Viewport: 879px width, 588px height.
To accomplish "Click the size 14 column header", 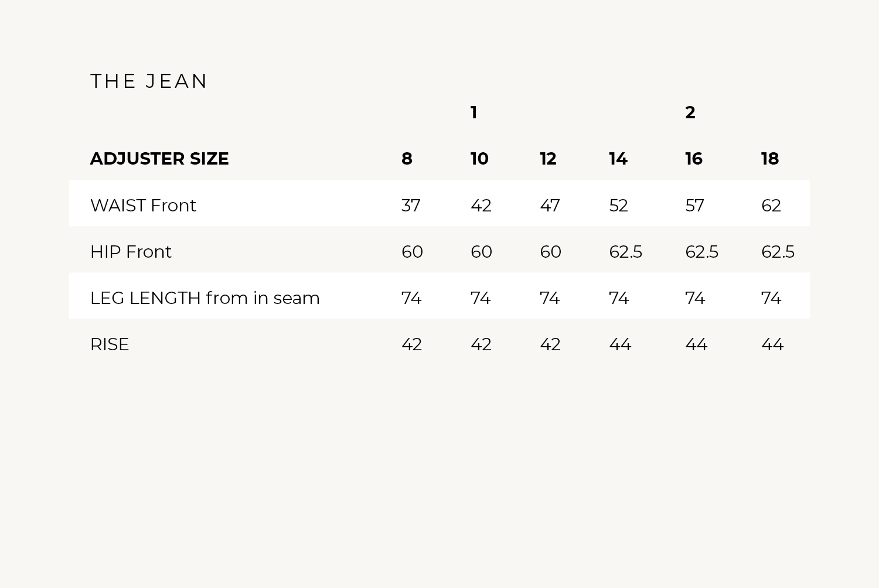I will click(618, 159).
